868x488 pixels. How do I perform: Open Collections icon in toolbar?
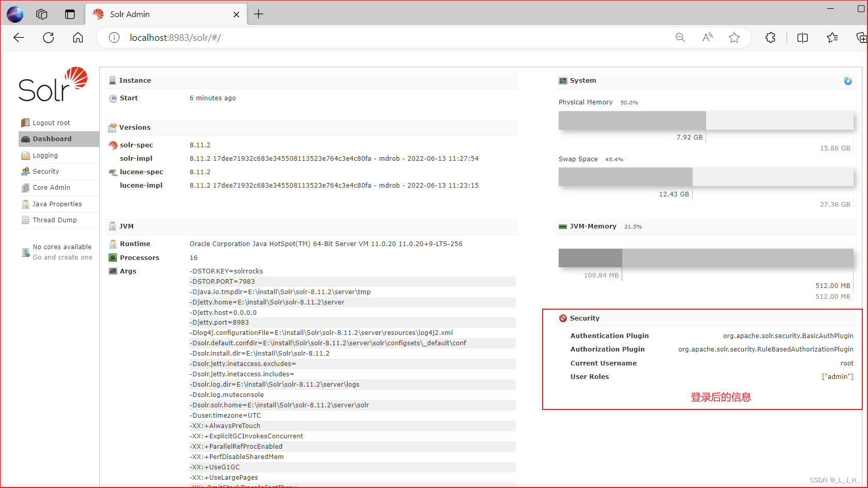click(861, 38)
